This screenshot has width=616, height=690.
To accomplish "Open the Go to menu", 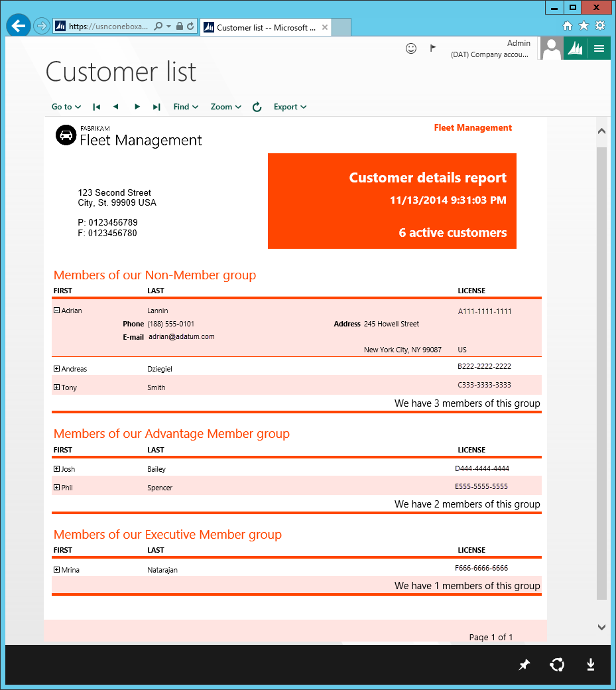I will (x=66, y=107).
